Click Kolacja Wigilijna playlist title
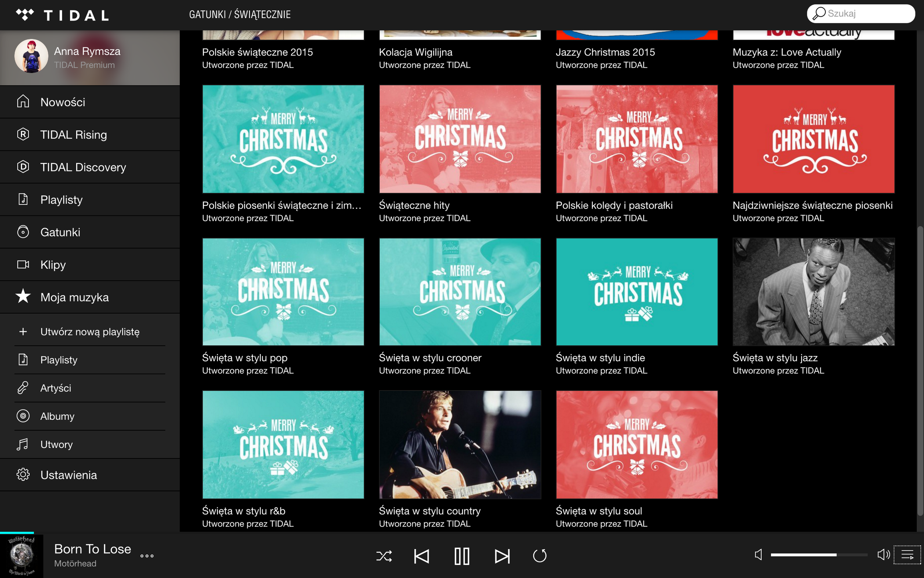The image size is (924, 578). point(415,52)
